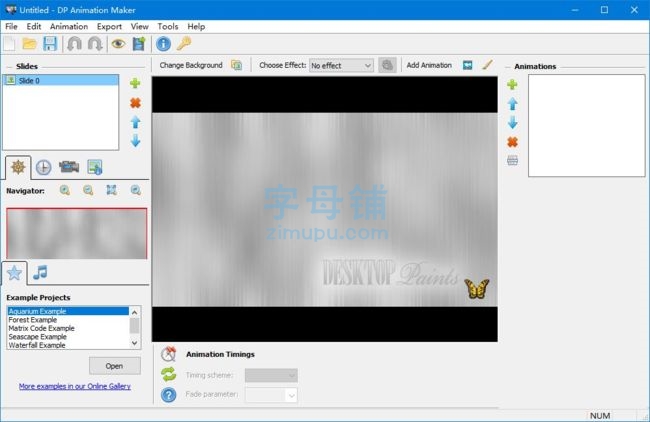Open the Edit menu
The image size is (650, 422).
click(34, 27)
